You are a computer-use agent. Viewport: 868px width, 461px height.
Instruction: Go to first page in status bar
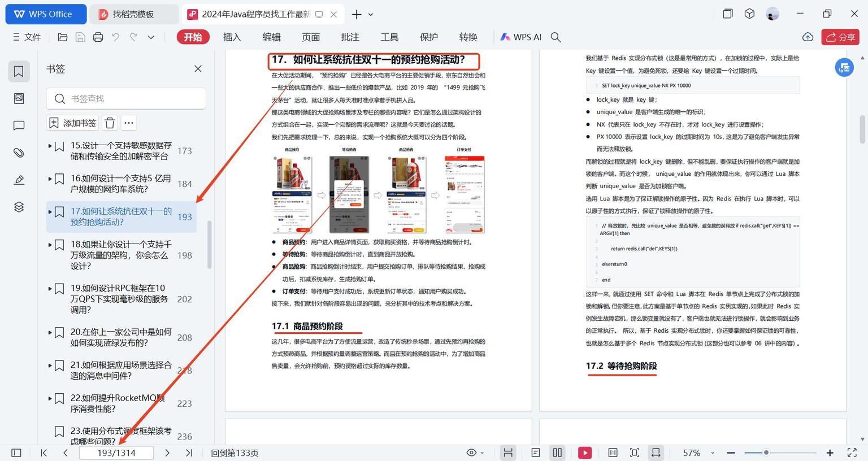44,453
